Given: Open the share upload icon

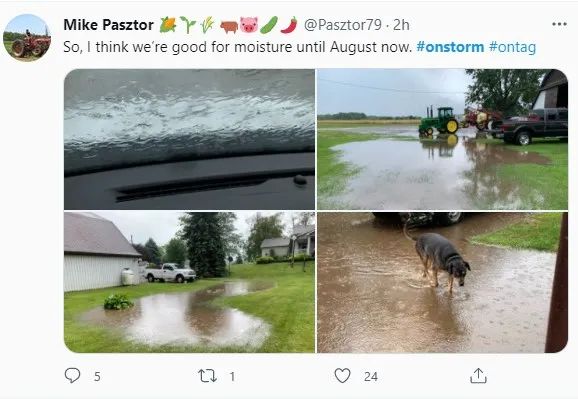Looking at the screenshot, I should (x=478, y=376).
